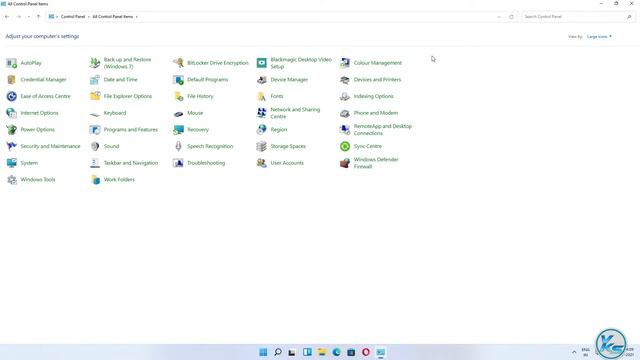This screenshot has width=640, height=360.
Task: Click the Internet Options icon
Action: click(x=12, y=113)
